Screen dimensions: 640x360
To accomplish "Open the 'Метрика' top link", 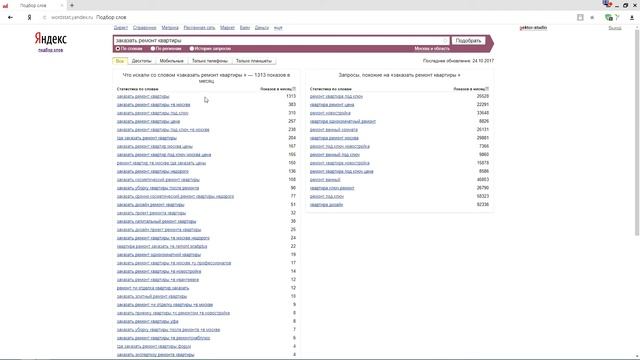I will click(x=170, y=28).
